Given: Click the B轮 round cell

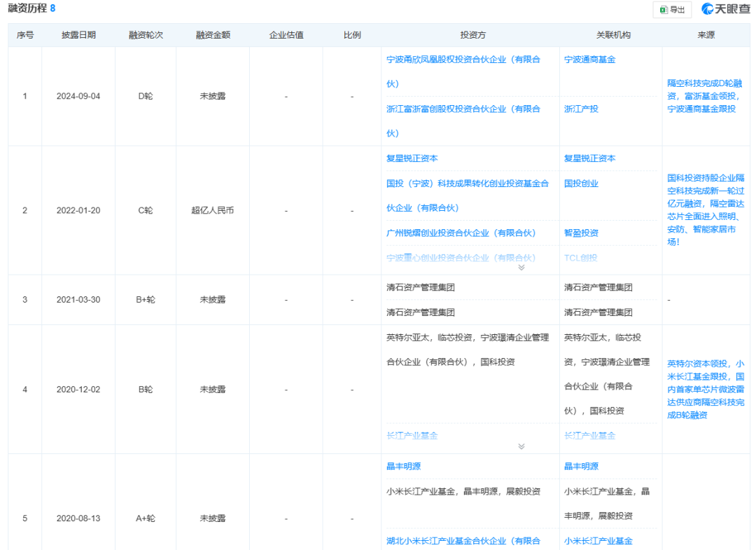Looking at the screenshot, I should click(x=146, y=390).
